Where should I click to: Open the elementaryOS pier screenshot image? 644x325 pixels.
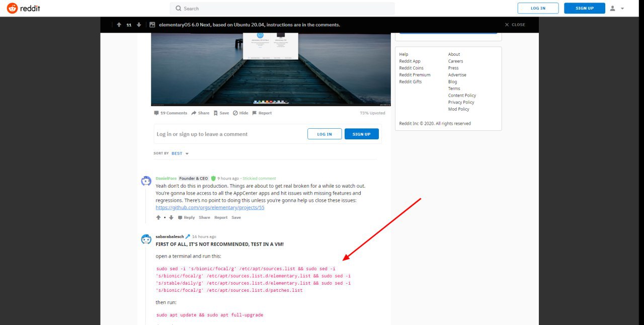271,69
